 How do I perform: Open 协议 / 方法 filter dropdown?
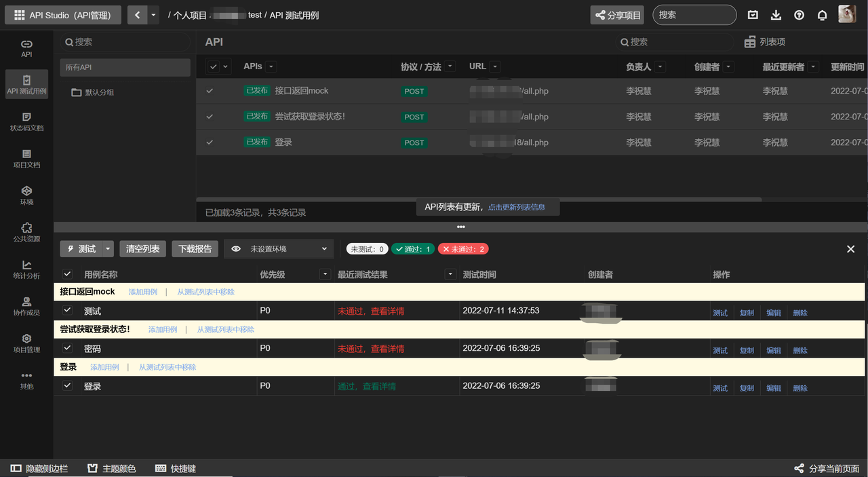click(x=450, y=66)
